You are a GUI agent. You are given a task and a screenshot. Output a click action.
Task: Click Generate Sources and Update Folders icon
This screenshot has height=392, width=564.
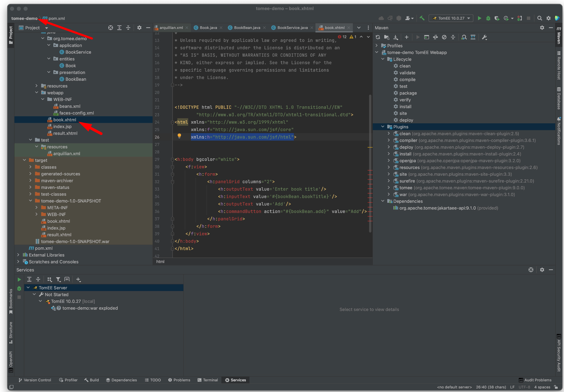[386, 37]
